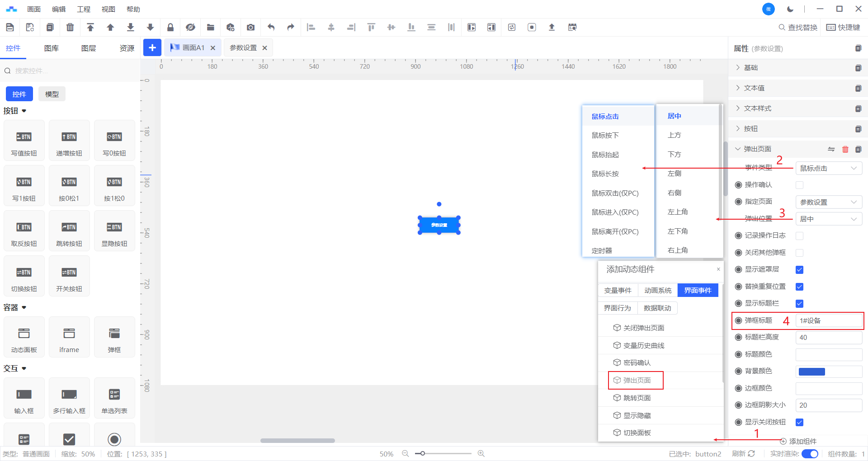The height and width of the screenshot is (461, 868).
Task: Click the lock icon in toolbar
Action: pos(170,27)
